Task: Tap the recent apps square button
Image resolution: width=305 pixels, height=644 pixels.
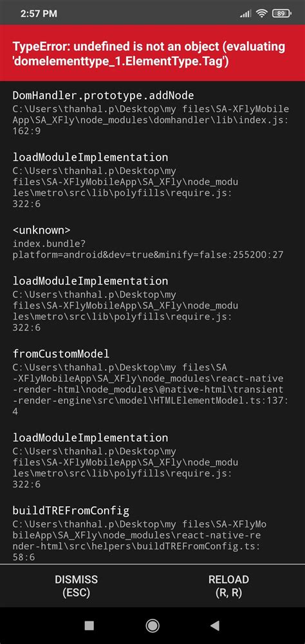Action: tap(89, 625)
